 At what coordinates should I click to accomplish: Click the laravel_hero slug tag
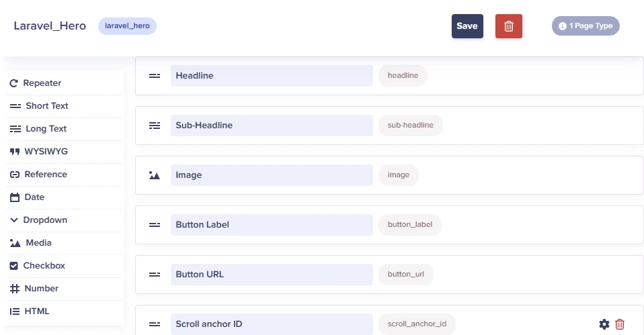click(127, 26)
